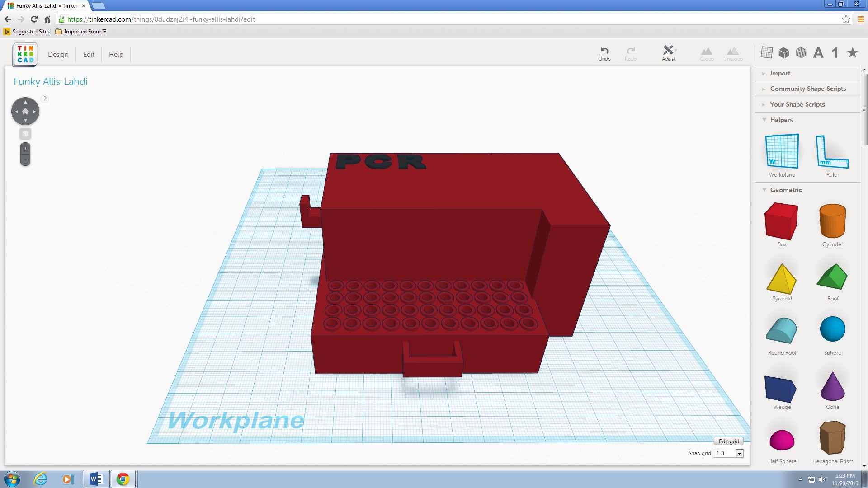Click the favorites star icon
This screenshot has width=868, height=488.
pos(853,52)
